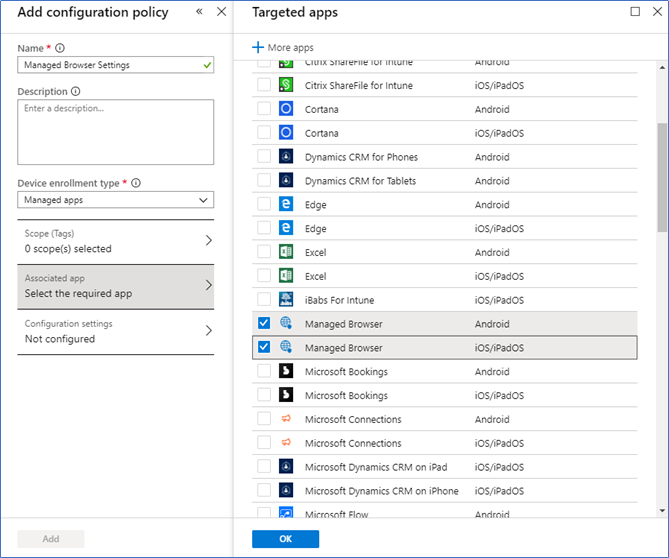Click the Microsoft Dynamics CRM on iPad icon
The height and width of the screenshot is (558, 669).
(286, 467)
